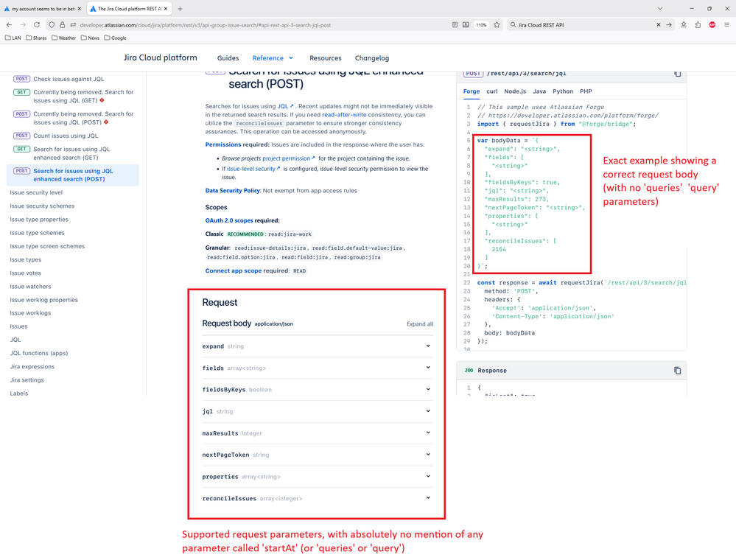Expand the 'nextPageToken' parameter
This screenshot has width=736, height=560.
pos(318,455)
